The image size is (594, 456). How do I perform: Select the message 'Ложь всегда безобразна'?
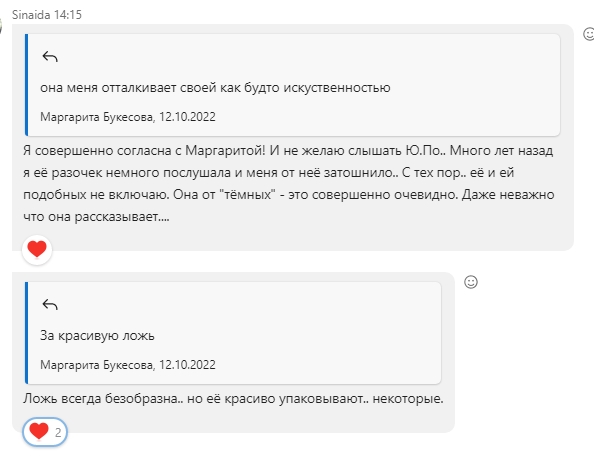tap(233, 399)
